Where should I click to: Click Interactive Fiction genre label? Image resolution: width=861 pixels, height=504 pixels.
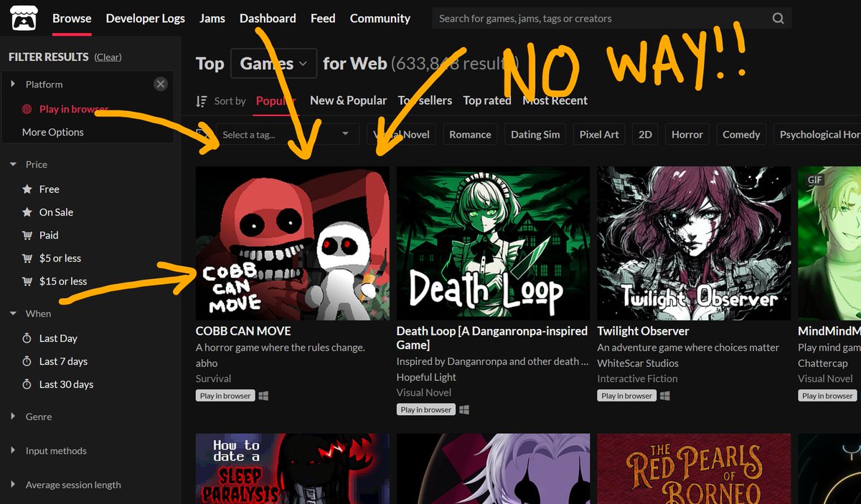(x=638, y=379)
